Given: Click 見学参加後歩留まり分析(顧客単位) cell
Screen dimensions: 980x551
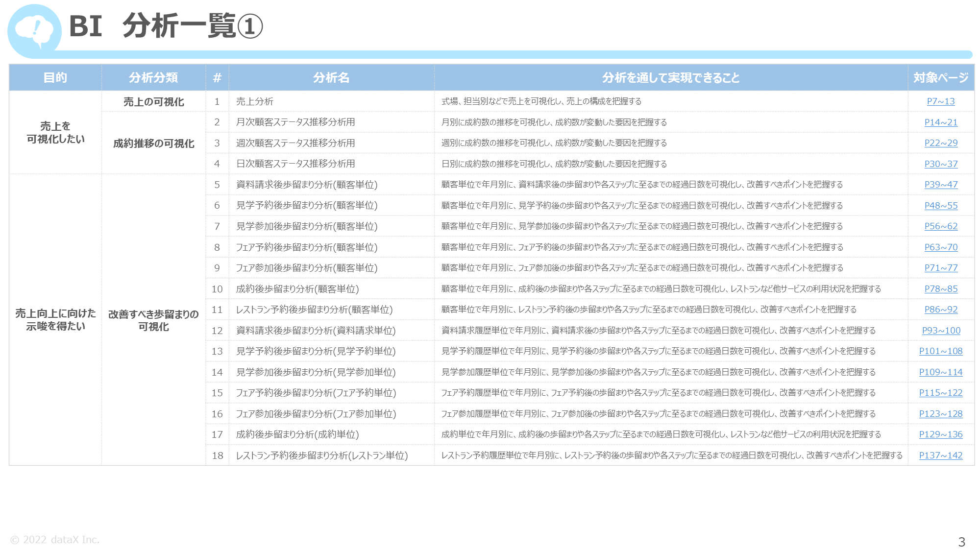Looking at the screenshot, I should point(332,226).
